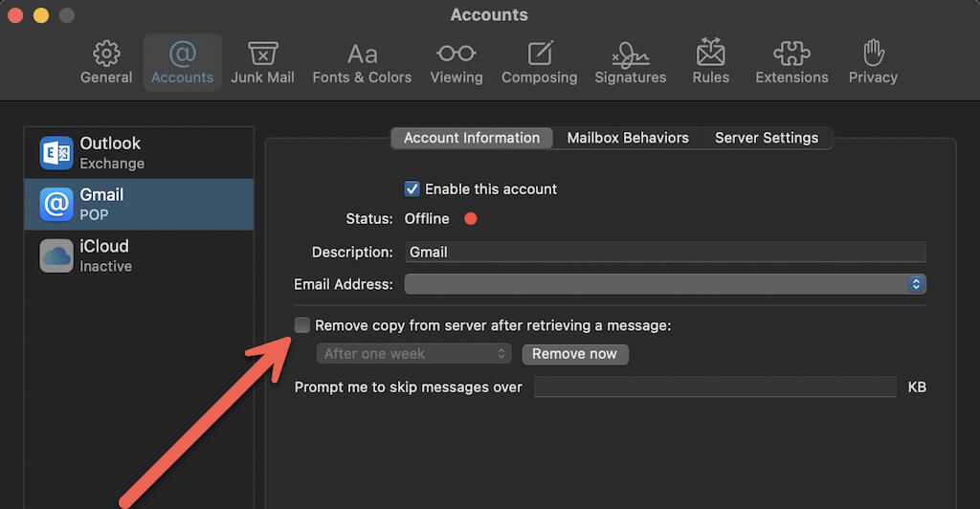This screenshot has height=509, width=980.
Task: Open Fonts & Colors preferences
Action: pos(362,62)
